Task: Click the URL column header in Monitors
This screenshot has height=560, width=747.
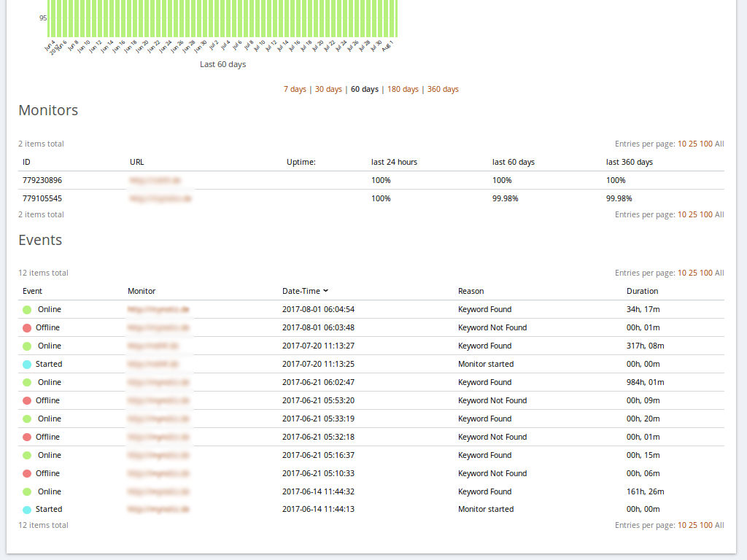Action: pyautogui.click(x=136, y=162)
